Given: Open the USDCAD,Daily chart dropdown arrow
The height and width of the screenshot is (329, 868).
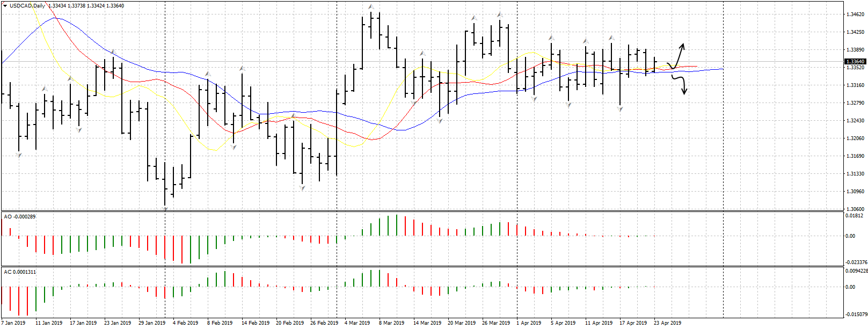Looking at the screenshot, I should (x=5, y=6).
